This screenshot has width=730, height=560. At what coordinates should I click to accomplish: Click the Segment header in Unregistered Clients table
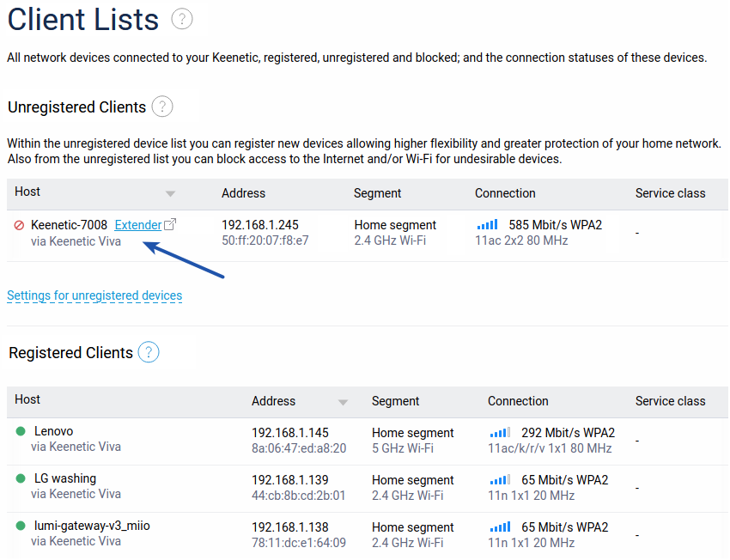pos(377,193)
